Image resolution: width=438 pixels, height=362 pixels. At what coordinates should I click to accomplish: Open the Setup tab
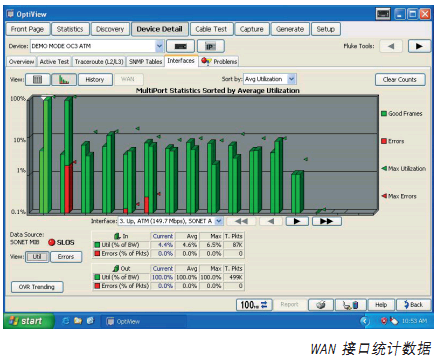(x=326, y=29)
